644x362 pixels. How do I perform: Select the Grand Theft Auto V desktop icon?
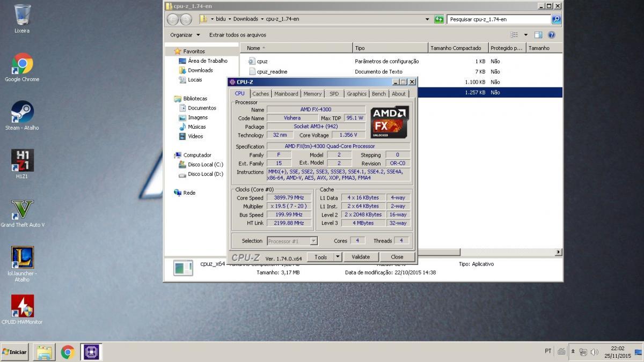point(22,213)
